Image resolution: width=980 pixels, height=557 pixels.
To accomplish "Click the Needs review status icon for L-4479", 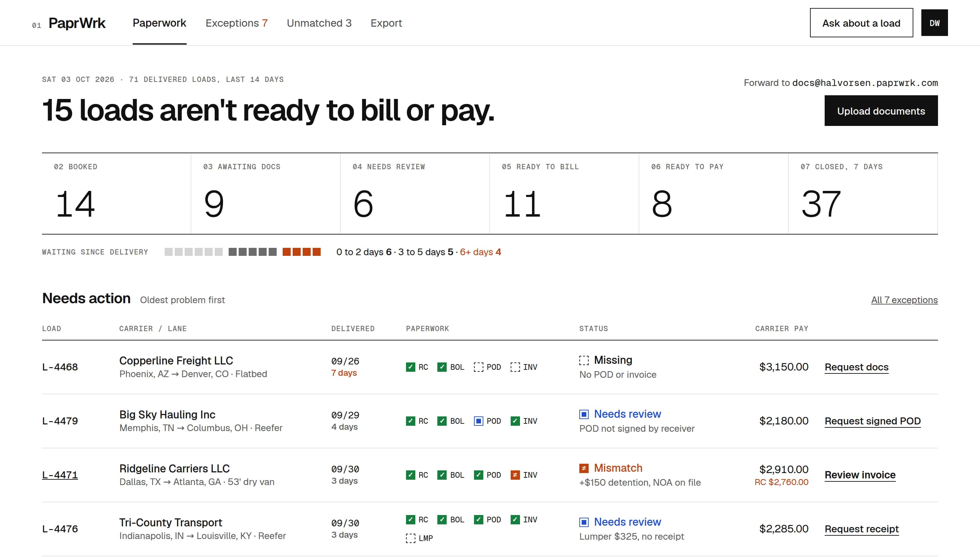I will point(584,414).
